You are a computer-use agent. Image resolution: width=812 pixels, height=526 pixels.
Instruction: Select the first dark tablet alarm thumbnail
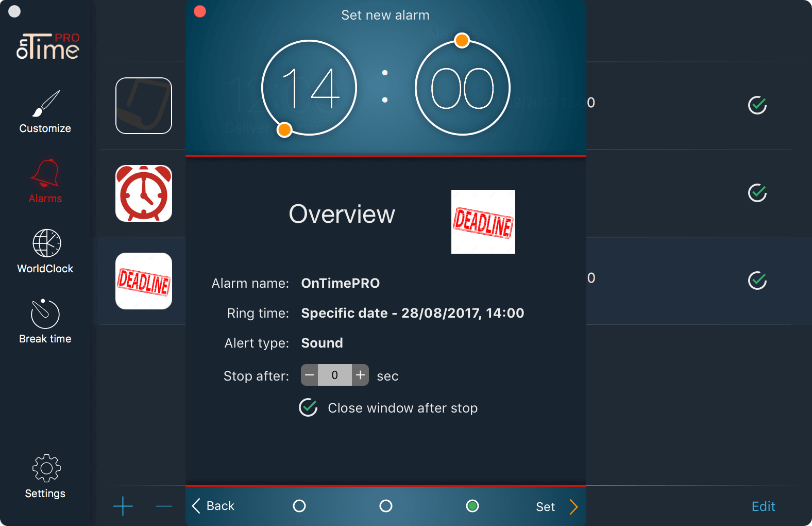coord(144,106)
